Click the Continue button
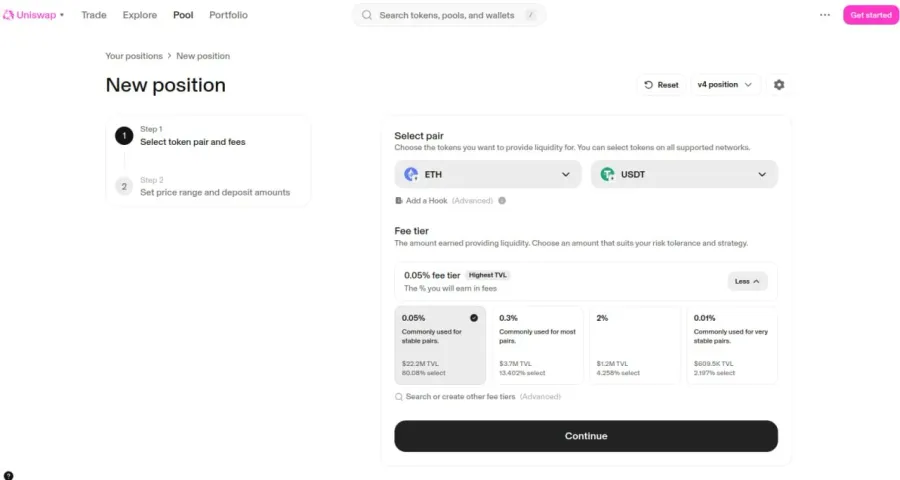 click(x=585, y=436)
